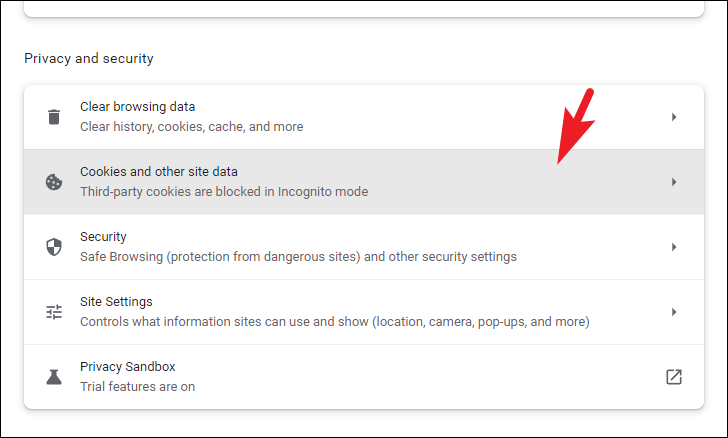
Task: Expand the Security row arrow
Action: pos(674,247)
